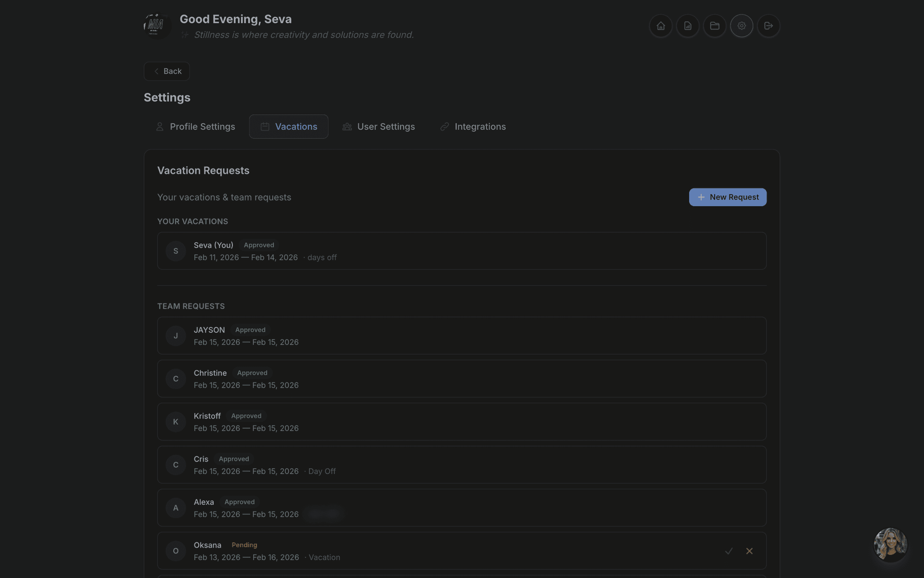Open the User Settings tab
Image resolution: width=924 pixels, height=578 pixels.
(378, 127)
